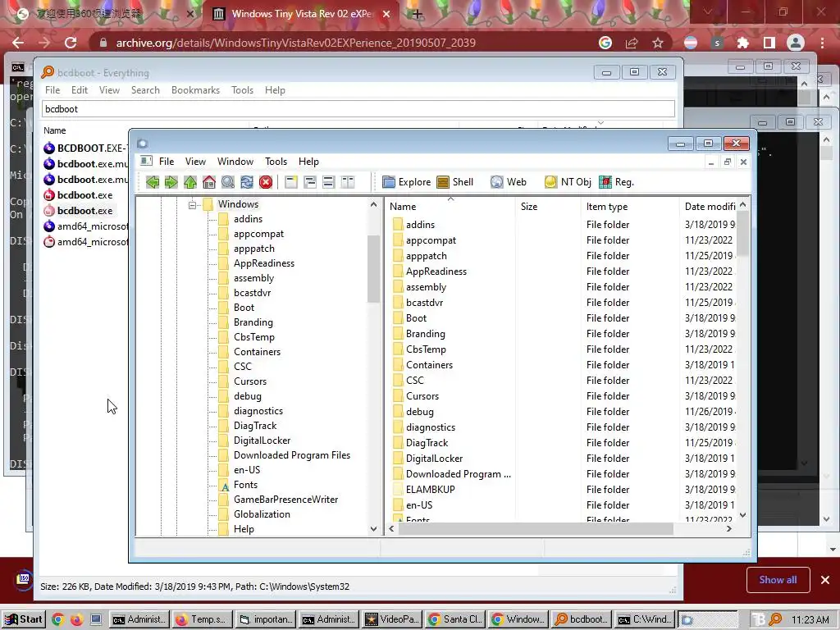Tile windows horizontally via toolbar icon
Viewport: 840px width, 630px height.
(x=328, y=182)
